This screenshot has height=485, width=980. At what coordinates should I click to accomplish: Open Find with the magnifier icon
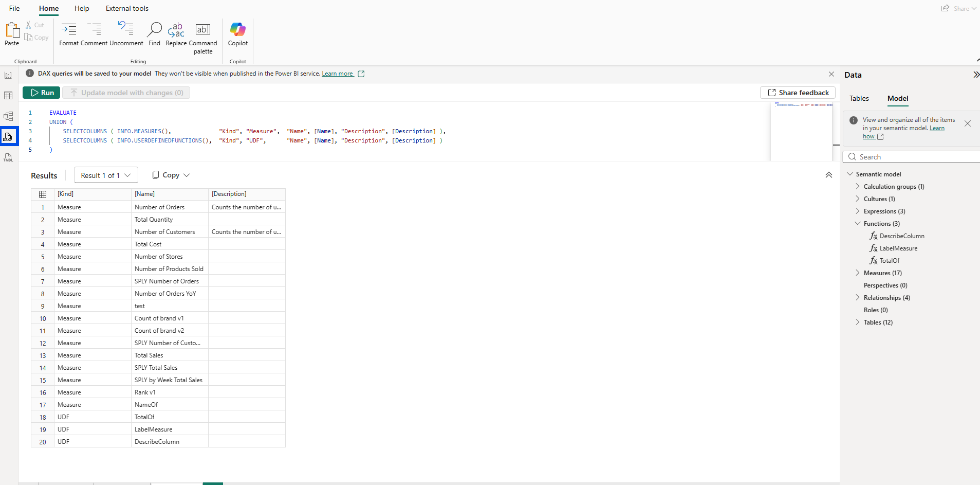pos(154,29)
